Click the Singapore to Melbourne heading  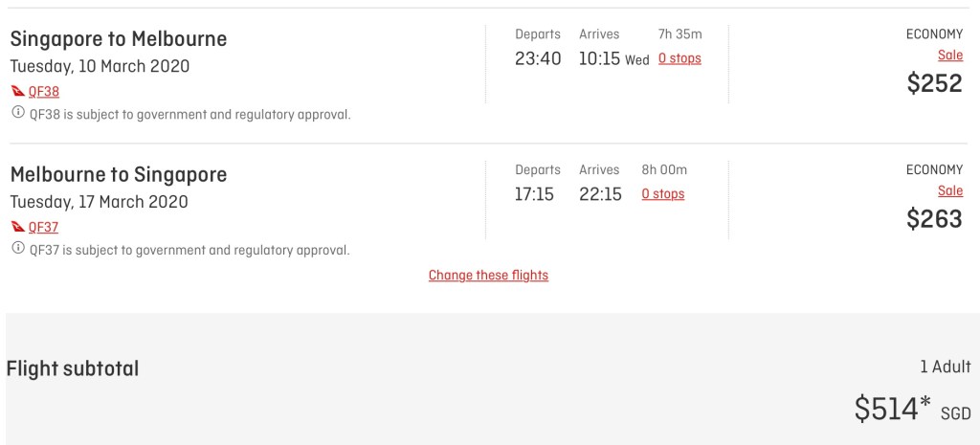point(119,39)
